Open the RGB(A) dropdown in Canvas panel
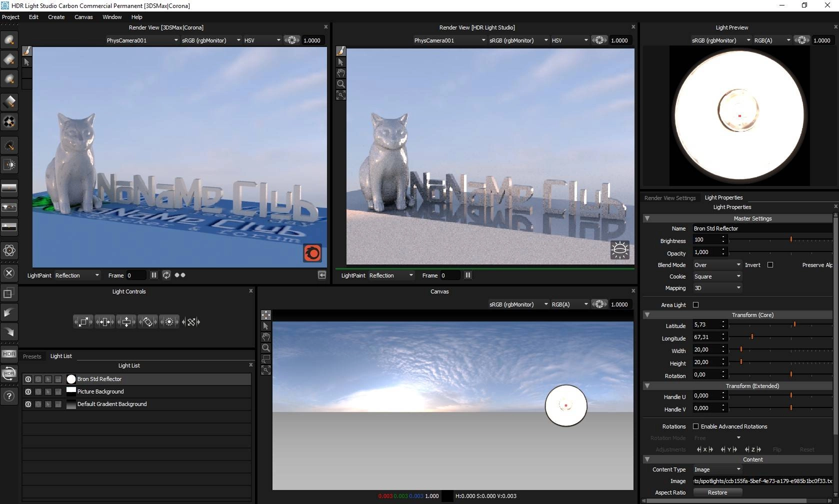 (569, 304)
